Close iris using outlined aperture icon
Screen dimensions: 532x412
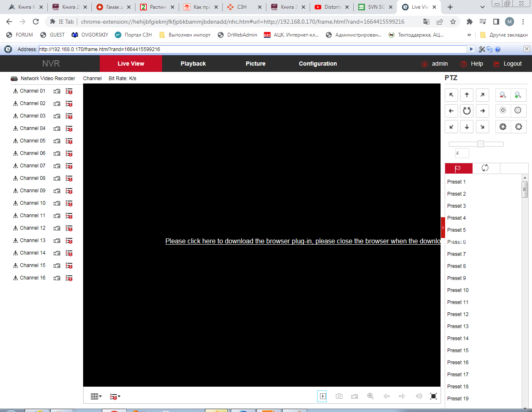pyautogui.click(x=518, y=127)
